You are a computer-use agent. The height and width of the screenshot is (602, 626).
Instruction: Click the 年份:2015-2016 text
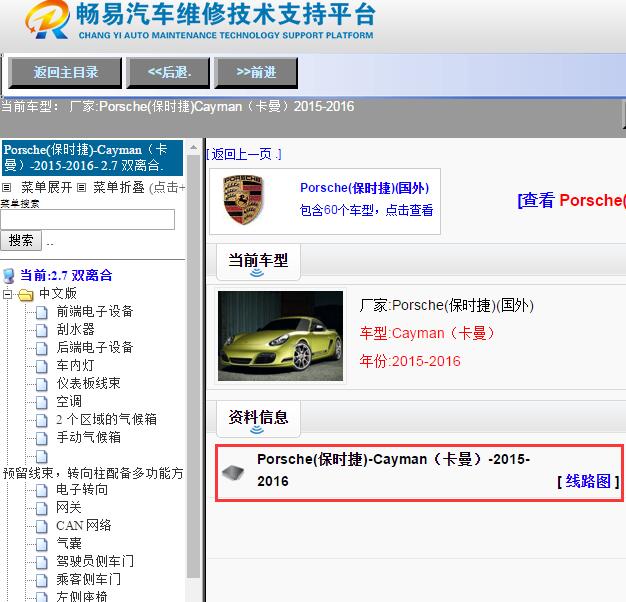coord(410,361)
